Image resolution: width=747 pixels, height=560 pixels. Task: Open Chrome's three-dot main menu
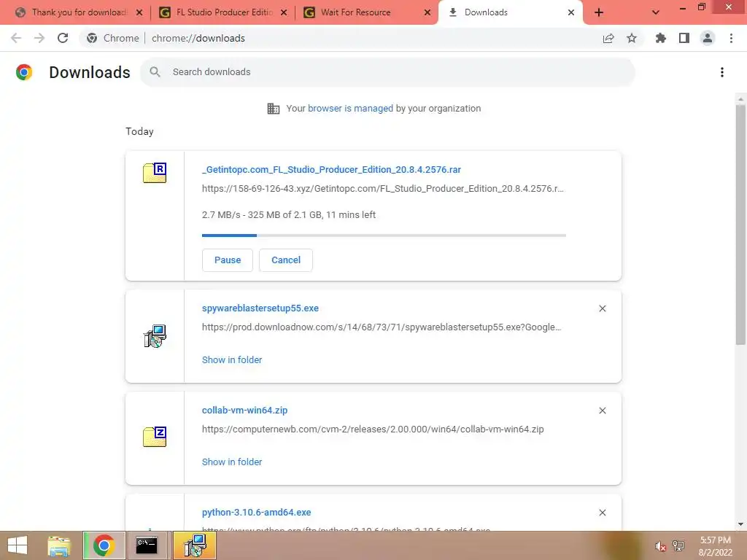coord(731,38)
